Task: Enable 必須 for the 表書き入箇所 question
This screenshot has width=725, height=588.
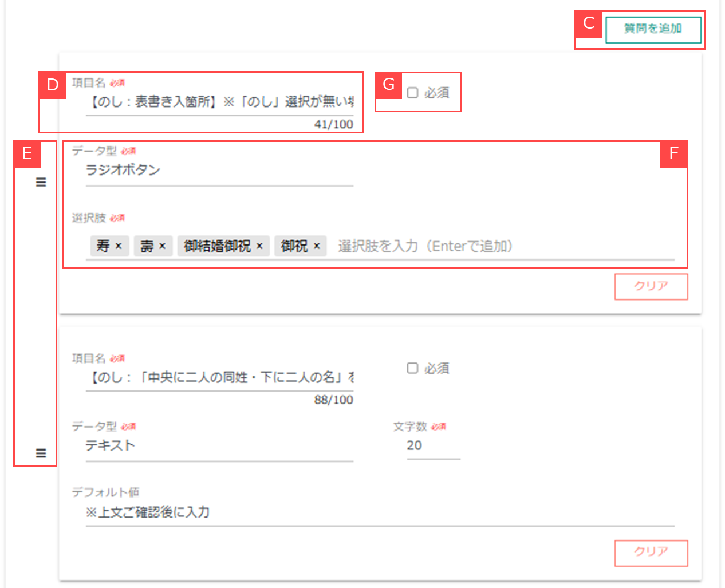Action: pyautogui.click(x=412, y=93)
